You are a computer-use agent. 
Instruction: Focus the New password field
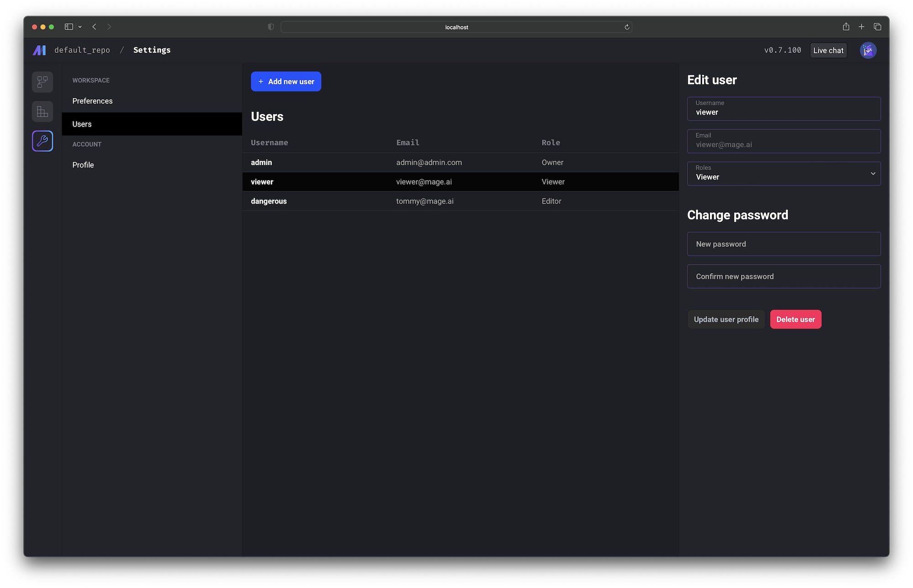point(783,244)
